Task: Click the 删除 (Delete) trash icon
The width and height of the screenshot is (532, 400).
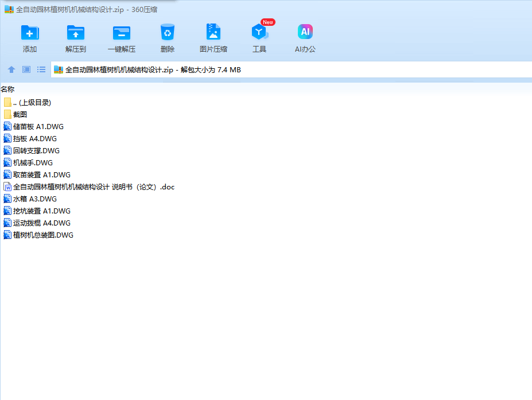Action: coord(167,32)
